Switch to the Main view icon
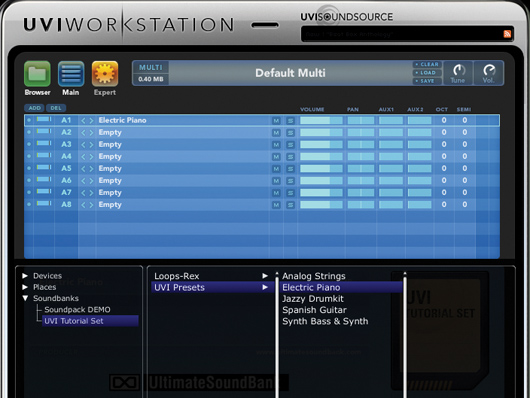This screenshot has height=398, width=530. 71,73
